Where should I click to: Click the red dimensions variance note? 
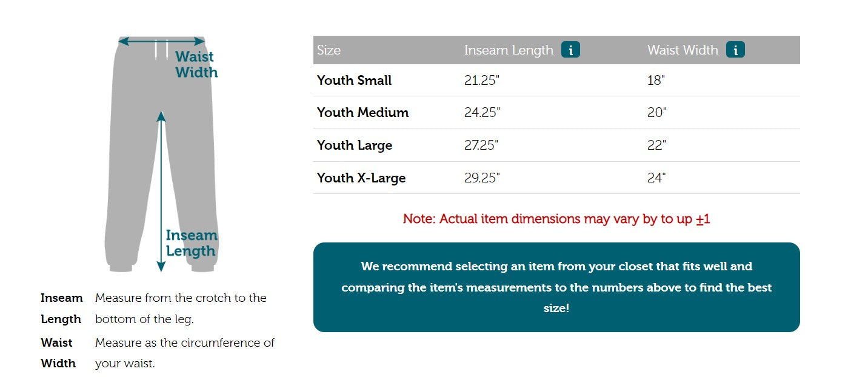(556, 219)
